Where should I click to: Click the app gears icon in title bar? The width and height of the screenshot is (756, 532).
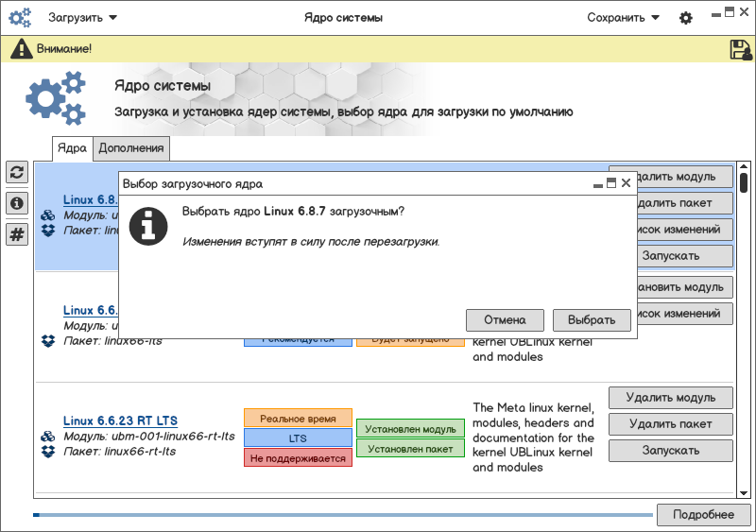pos(20,18)
